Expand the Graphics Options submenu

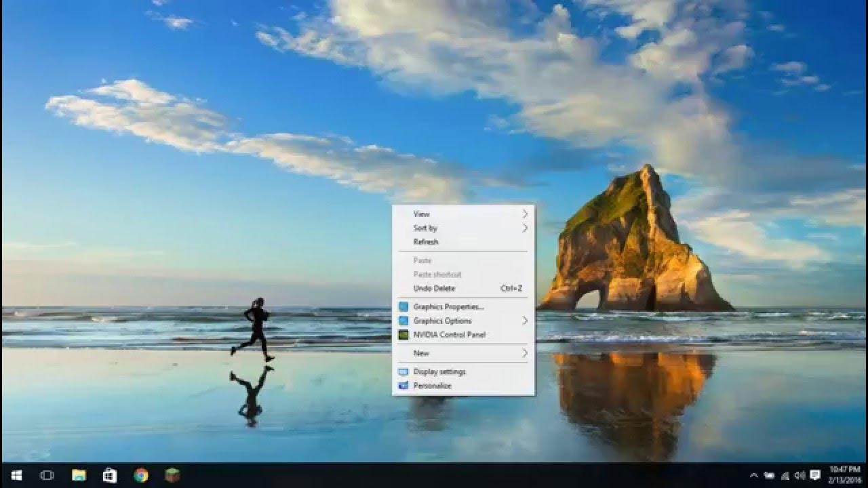click(x=463, y=321)
